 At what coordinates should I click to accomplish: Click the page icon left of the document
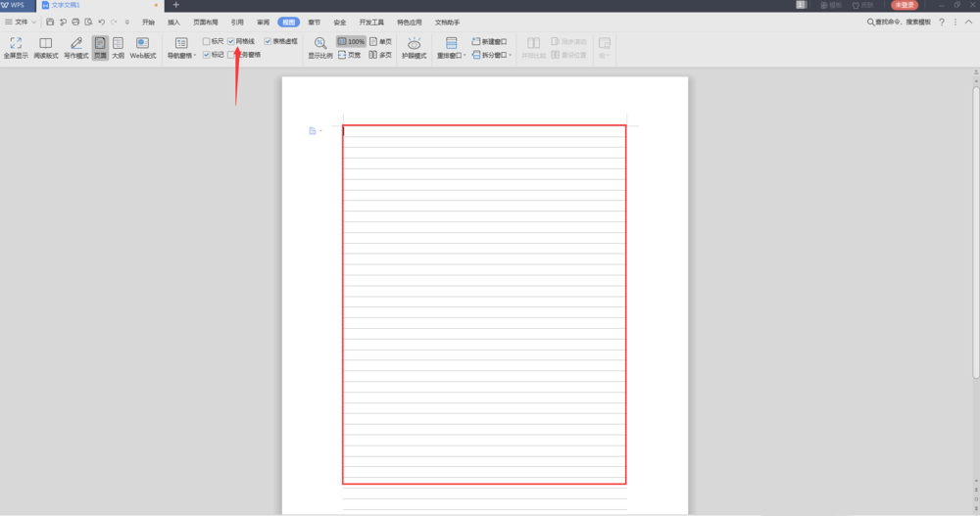(313, 130)
